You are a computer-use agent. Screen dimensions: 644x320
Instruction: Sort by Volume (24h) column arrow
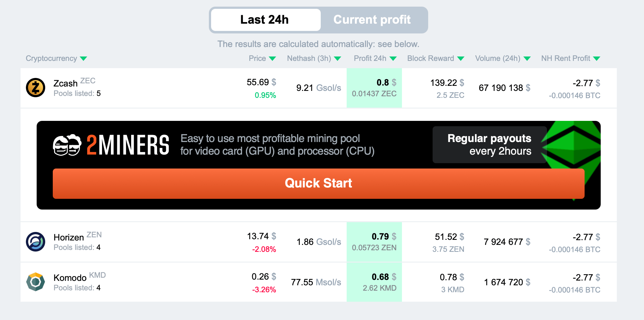tap(527, 59)
